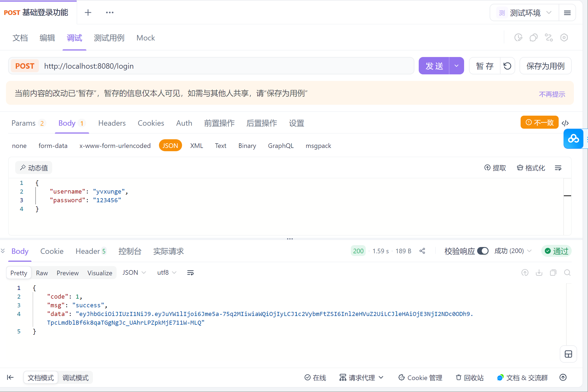Click the panel resize handle dots

290,239
